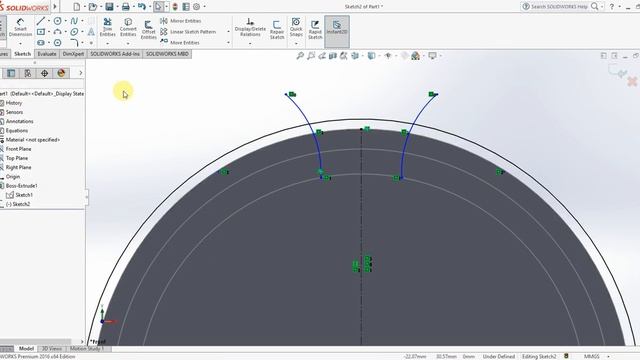Select Sketch1 in feature tree

(24, 195)
